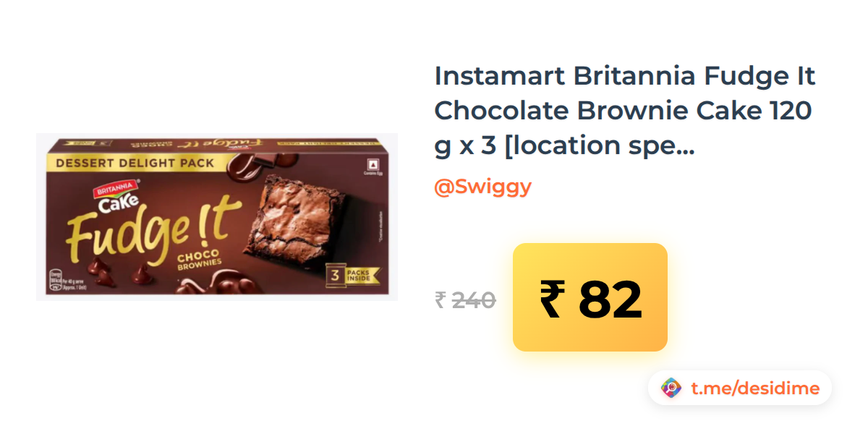Click the number 82 in the price badge
Image resolution: width=868 pixels, height=434 pixels.
pos(610,299)
